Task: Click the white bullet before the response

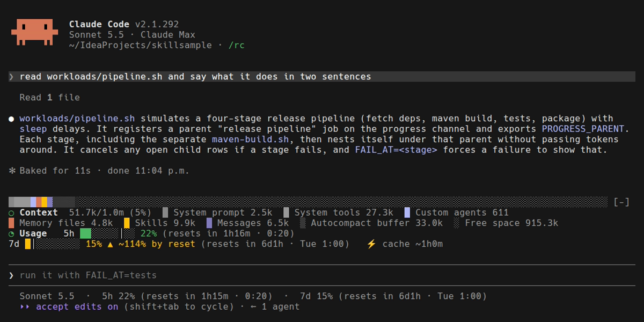Action: pyautogui.click(x=11, y=119)
